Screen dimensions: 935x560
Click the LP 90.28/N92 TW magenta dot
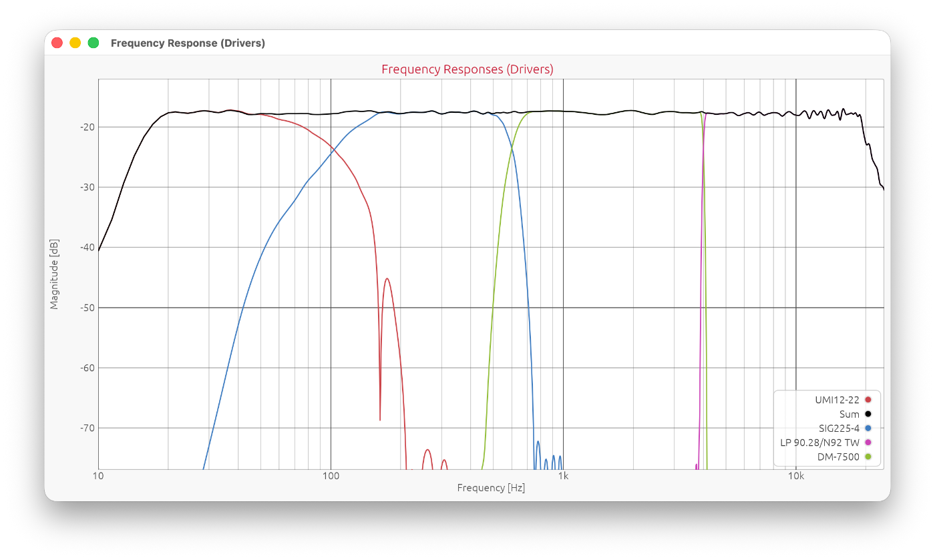pyautogui.click(x=868, y=443)
